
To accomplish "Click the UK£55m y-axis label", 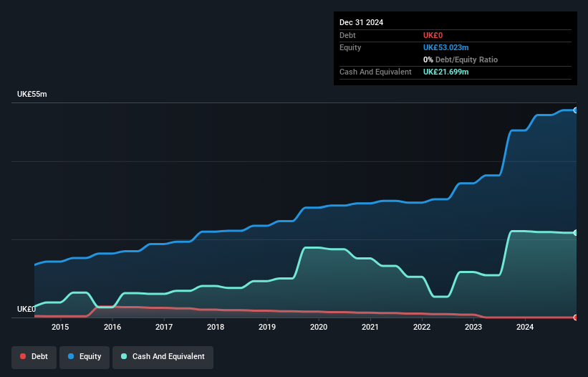I will pyautogui.click(x=32, y=94).
